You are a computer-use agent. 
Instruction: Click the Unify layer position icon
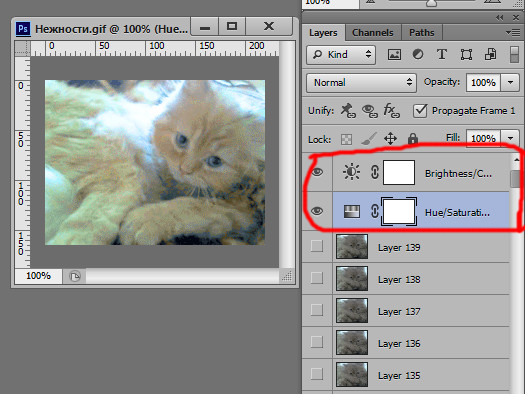click(348, 110)
